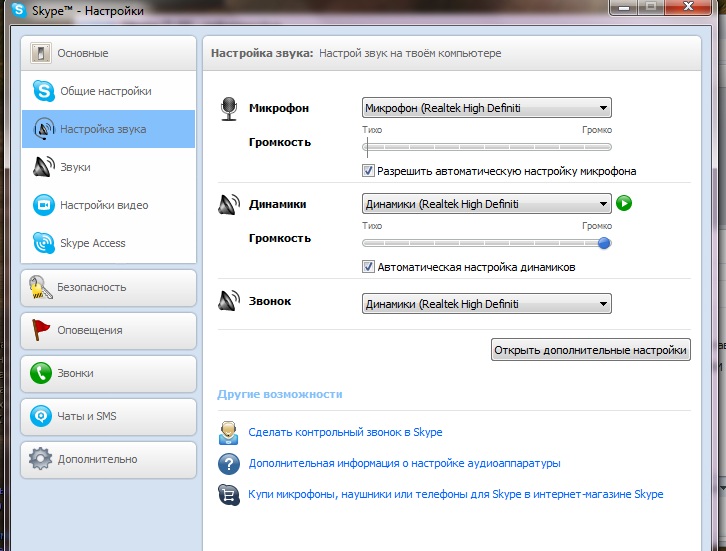The height and width of the screenshot is (551, 726).
Task: Select Skype Access in the sidebar
Action: pos(108,243)
